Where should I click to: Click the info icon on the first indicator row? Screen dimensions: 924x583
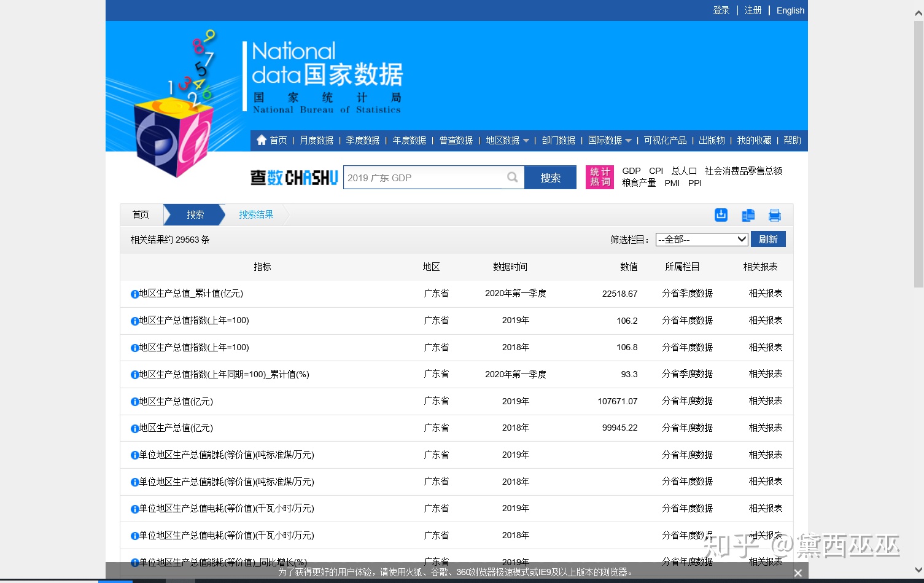point(134,294)
